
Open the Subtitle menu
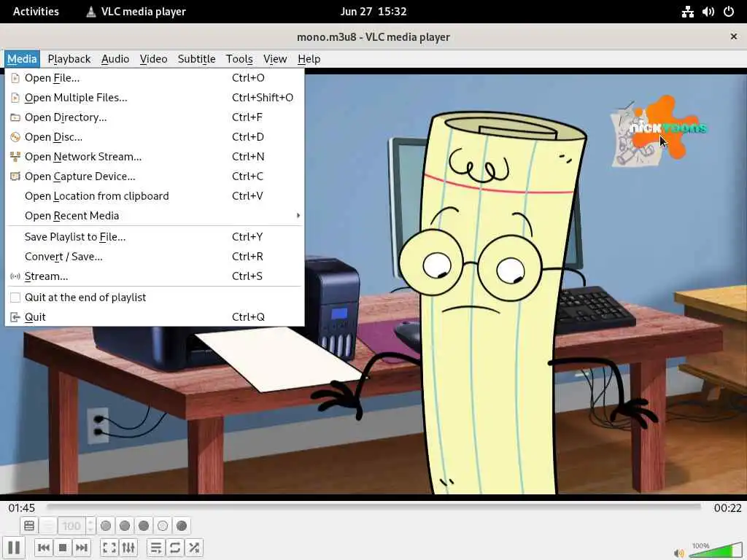(196, 59)
